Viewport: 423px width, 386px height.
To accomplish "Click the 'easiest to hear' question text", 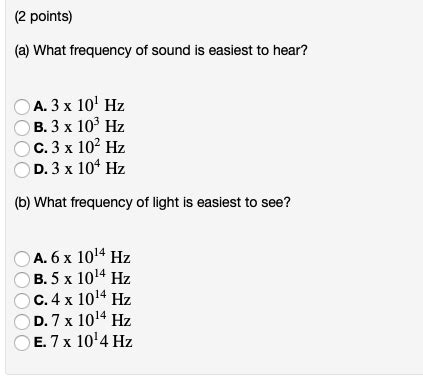I will click(258, 51).
